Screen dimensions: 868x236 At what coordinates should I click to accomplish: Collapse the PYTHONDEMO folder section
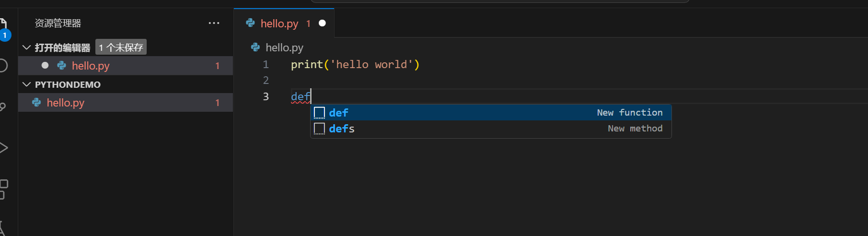27,84
